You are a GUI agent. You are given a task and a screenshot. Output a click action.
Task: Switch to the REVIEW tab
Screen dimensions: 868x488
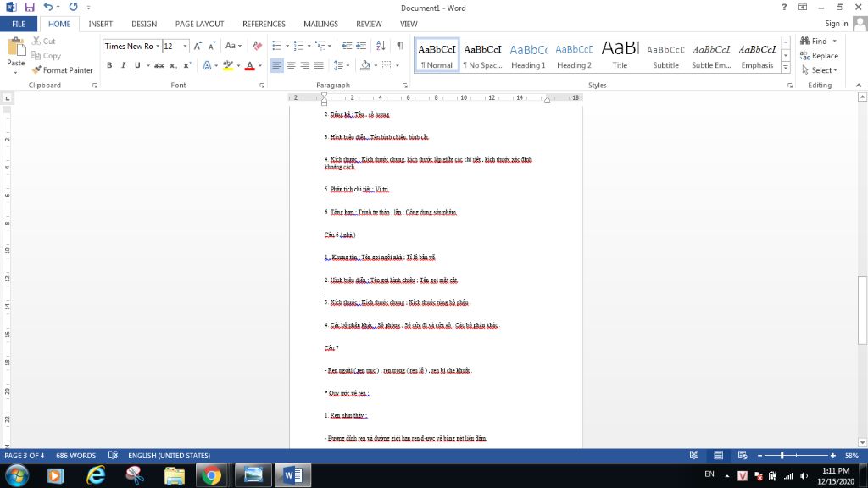[x=369, y=24]
